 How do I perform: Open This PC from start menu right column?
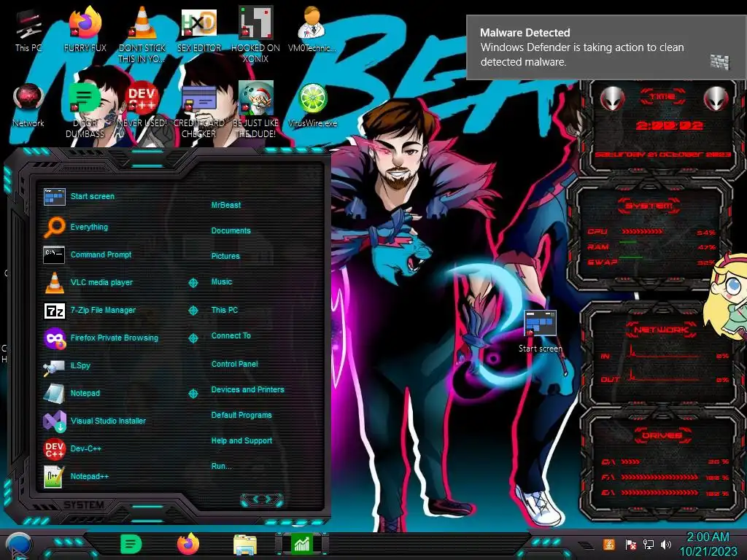click(225, 309)
